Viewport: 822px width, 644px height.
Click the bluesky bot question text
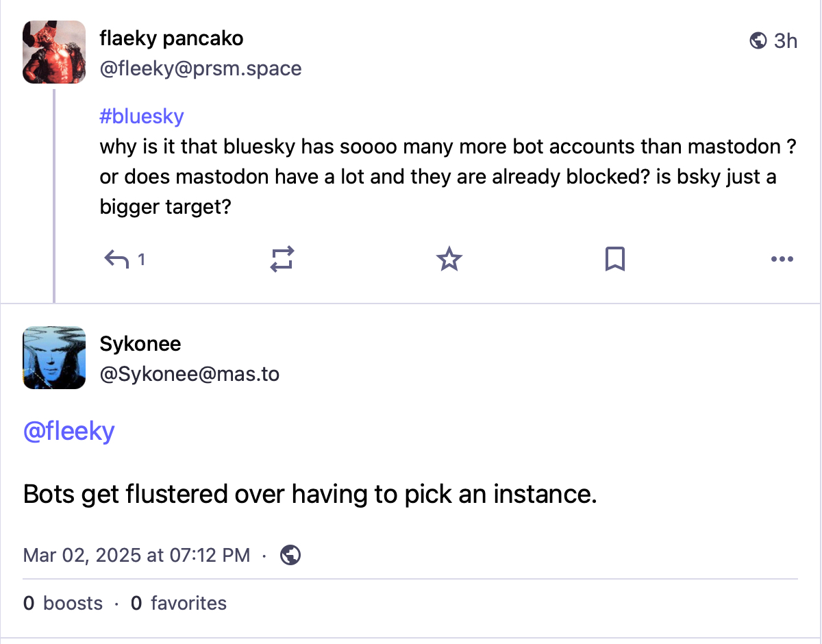pyautogui.click(x=438, y=177)
